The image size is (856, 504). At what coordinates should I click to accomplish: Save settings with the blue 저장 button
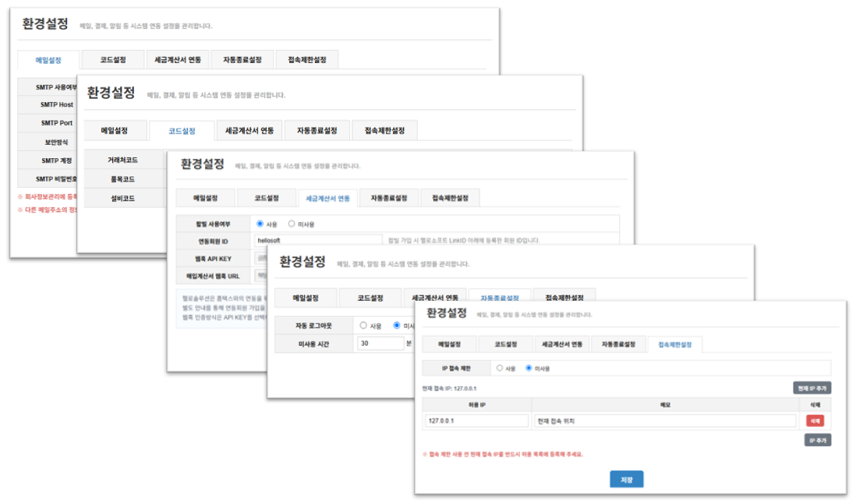click(x=626, y=479)
